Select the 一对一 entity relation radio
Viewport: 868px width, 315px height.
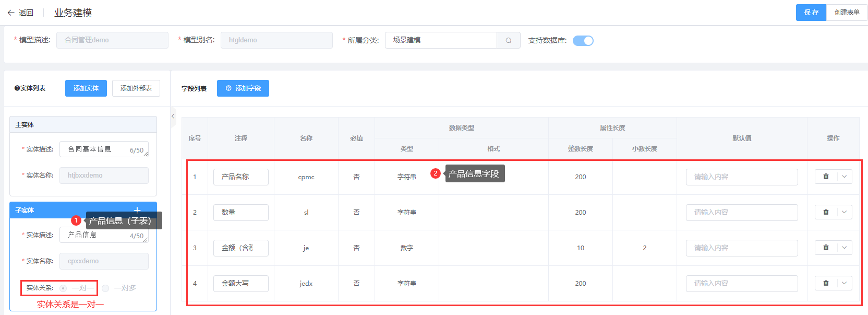[x=63, y=288]
